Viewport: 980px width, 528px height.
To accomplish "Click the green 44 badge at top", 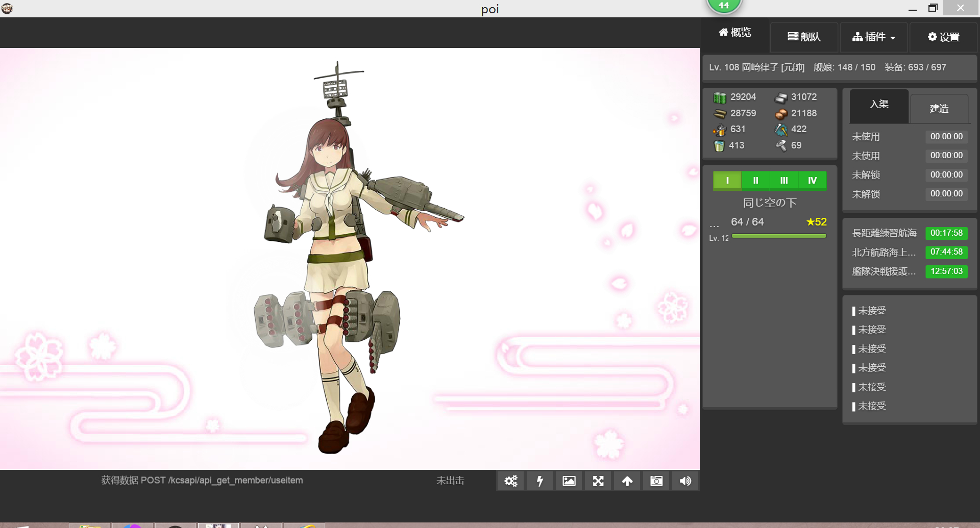I will (x=724, y=6).
